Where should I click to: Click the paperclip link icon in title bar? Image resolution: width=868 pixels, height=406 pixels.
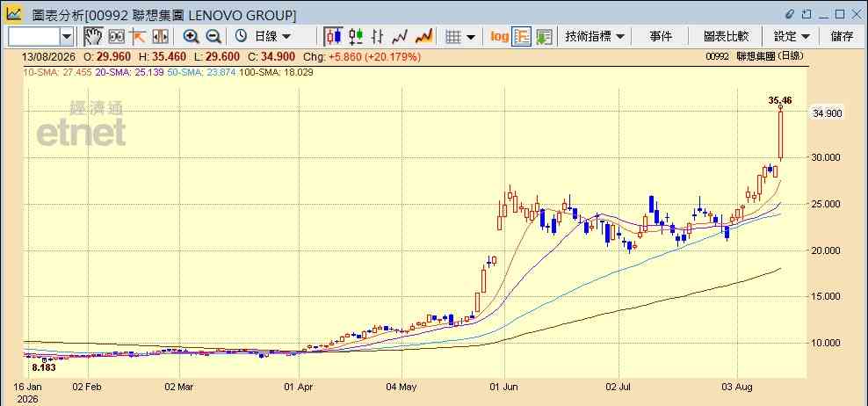coord(790,13)
